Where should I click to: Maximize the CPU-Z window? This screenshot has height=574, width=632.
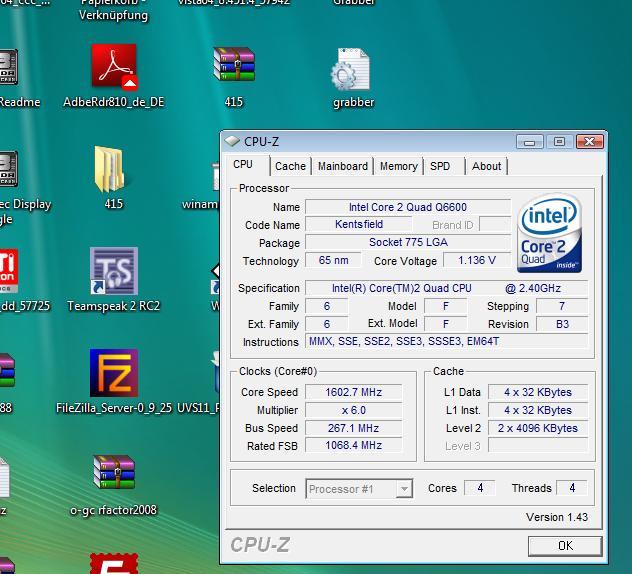pos(559,141)
